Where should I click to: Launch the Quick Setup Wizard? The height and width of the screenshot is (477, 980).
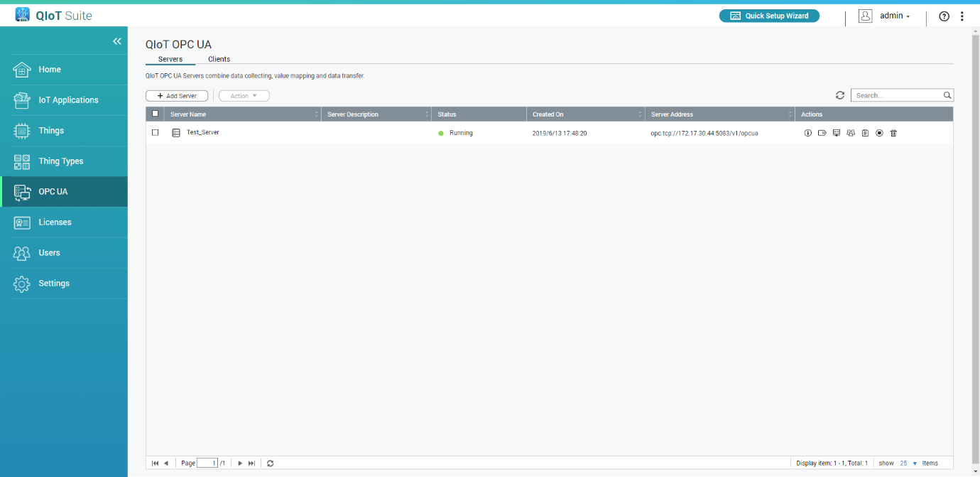[x=769, y=16]
